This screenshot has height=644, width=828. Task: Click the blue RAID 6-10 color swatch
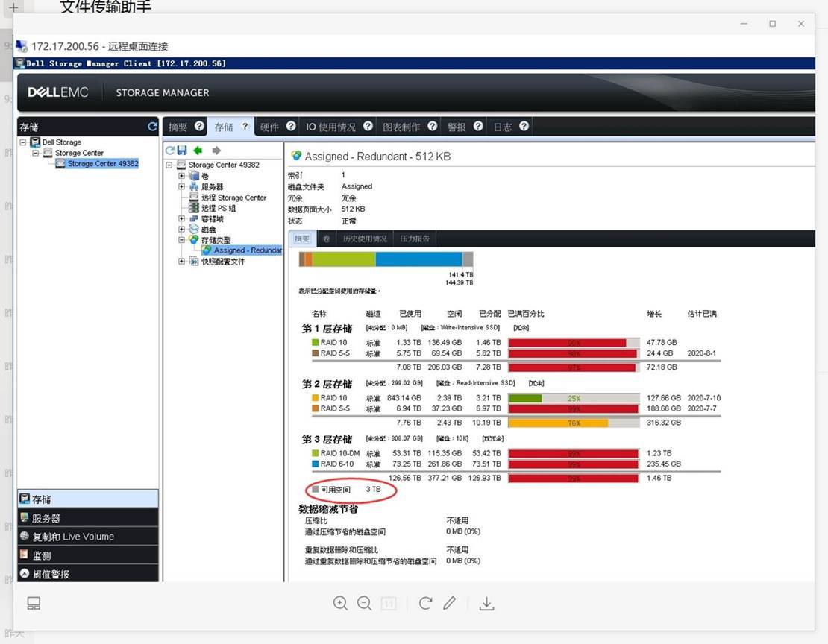point(316,464)
